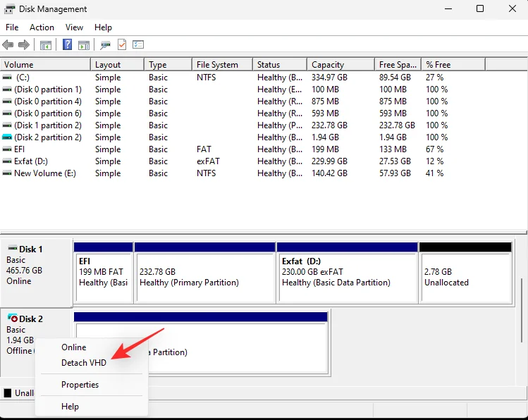This screenshot has width=528, height=420.
Task: Click the Disk 1 label panel
Action: (x=37, y=273)
